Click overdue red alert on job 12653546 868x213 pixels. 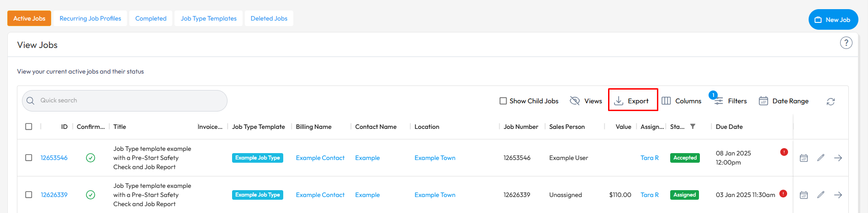coord(784,152)
